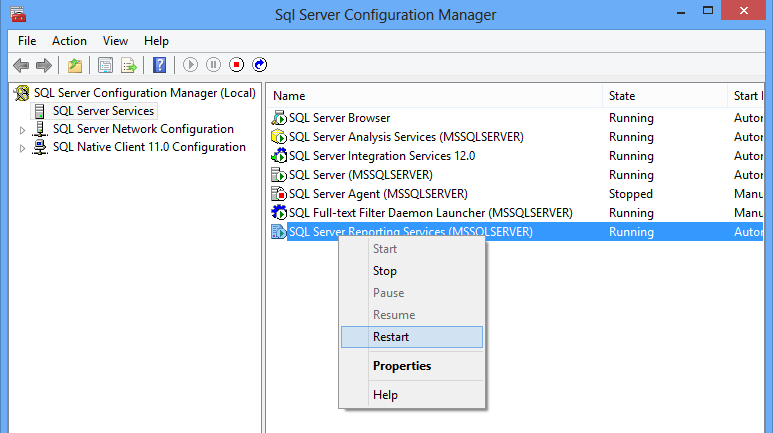Click the red Stop Service toolbar icon
773x433 pixels.
237,65
